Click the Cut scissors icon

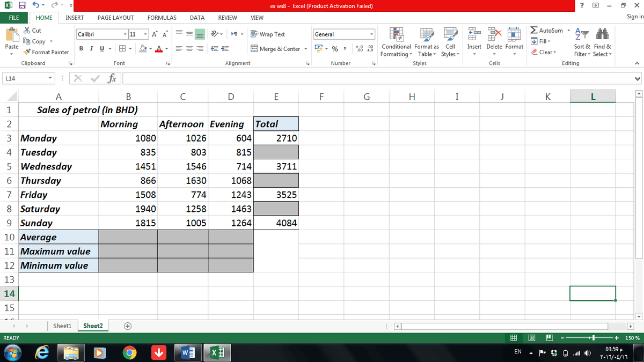27,31
